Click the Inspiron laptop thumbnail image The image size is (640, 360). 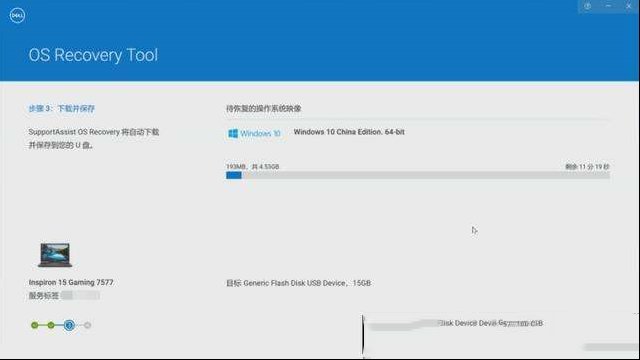click(x=55, y=255)
